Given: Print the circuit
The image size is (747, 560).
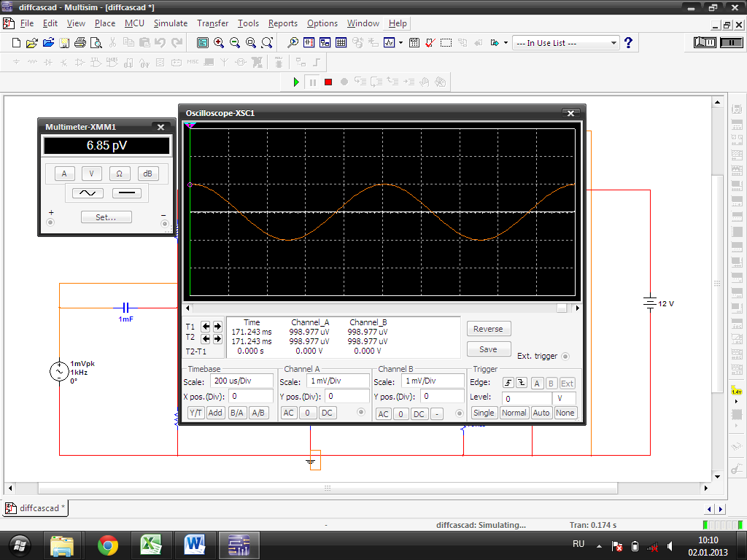Looking at the screenshot, I should [80, 43].
